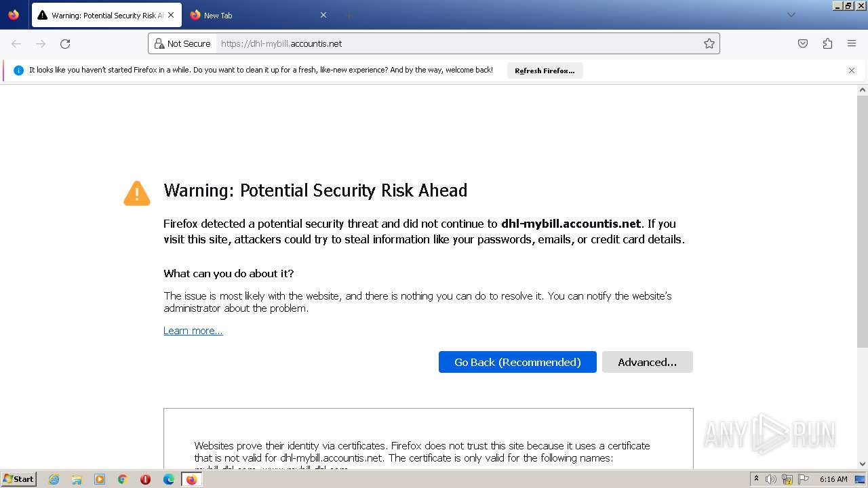This screenshot has height=488, width=868.
Task: Click the Refresh Firefox... button
Action: (x=545, y=70)
